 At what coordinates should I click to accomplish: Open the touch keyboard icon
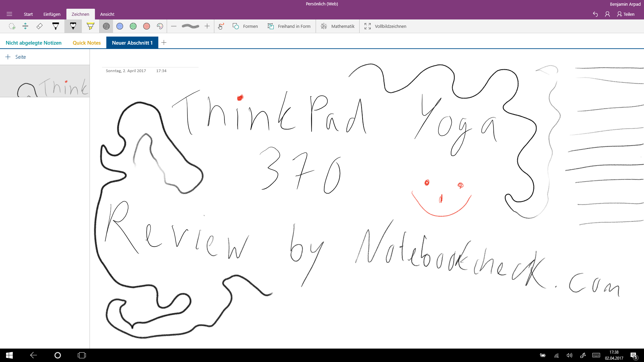pos(596,355)
